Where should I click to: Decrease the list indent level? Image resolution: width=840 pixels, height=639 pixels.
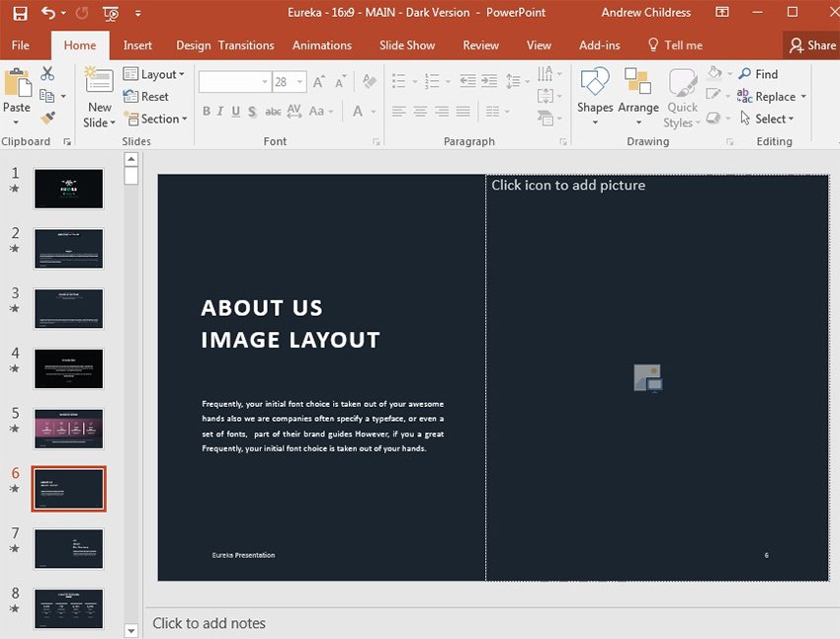coord(467,81)
